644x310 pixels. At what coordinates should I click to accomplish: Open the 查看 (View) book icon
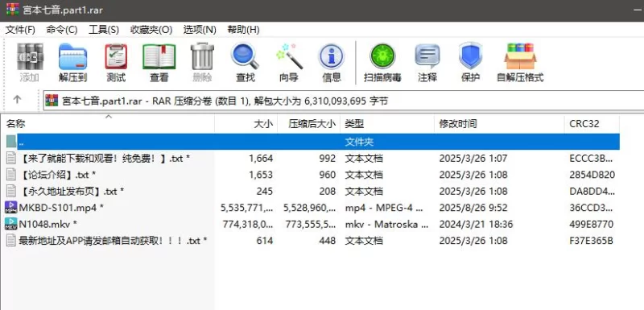[159, 56]
